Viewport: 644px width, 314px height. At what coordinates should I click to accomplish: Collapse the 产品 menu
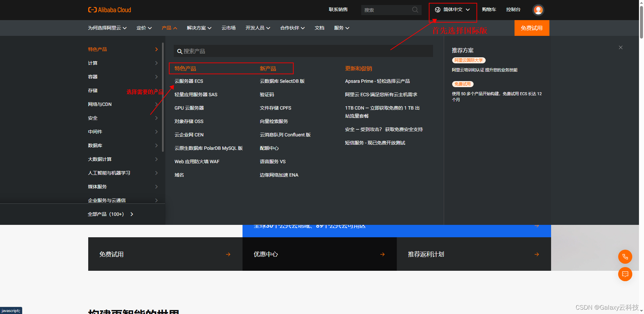(x=169, y=28)
